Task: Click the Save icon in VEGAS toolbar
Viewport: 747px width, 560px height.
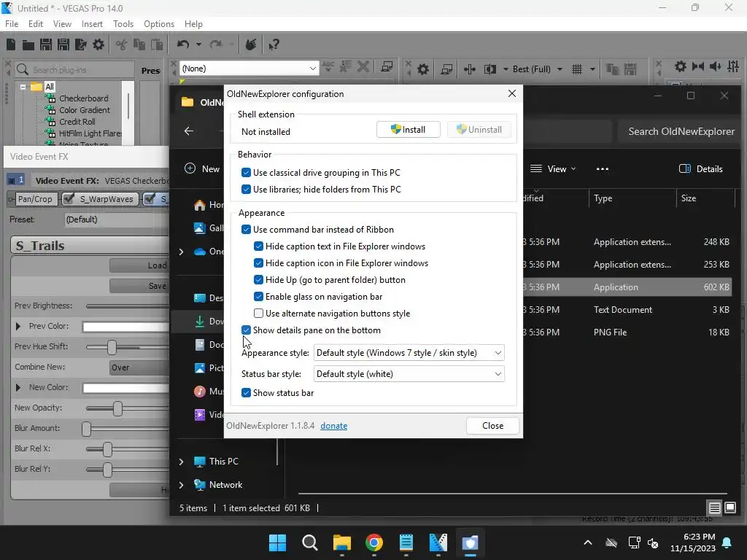Action: click(x=46, y=44)
